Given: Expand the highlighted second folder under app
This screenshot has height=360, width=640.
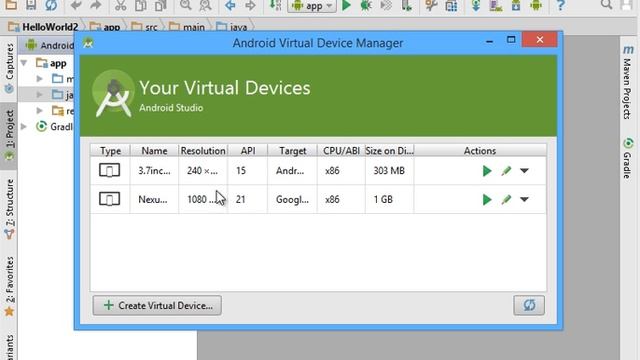Looking at the screenshot, I should pyautogui.click(x=40, y=94).
